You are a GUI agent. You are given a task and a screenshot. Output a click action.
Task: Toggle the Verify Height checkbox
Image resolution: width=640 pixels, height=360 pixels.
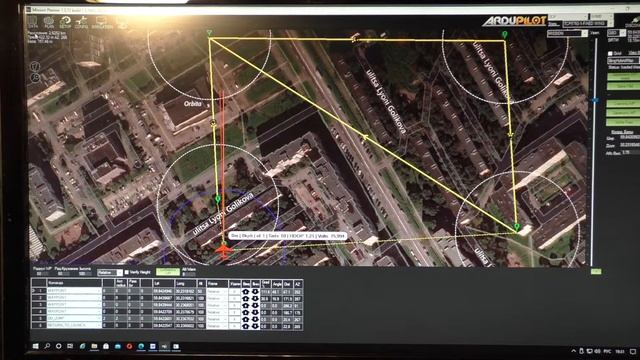pyautogui.click(x=127, y=272)
